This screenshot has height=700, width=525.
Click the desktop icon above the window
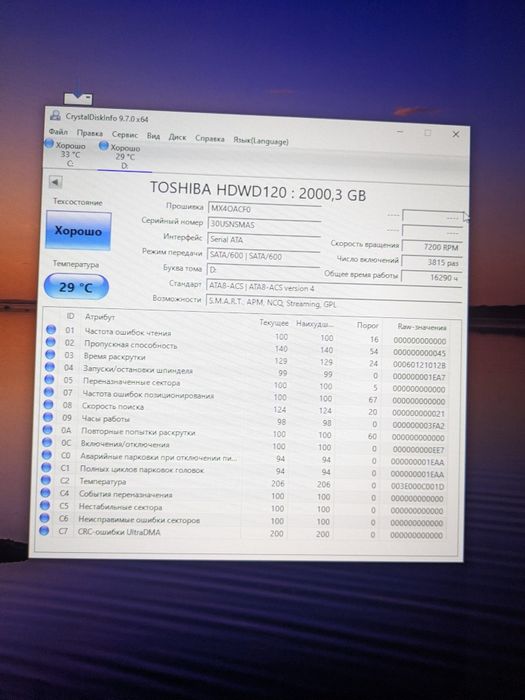pos(78,98)
